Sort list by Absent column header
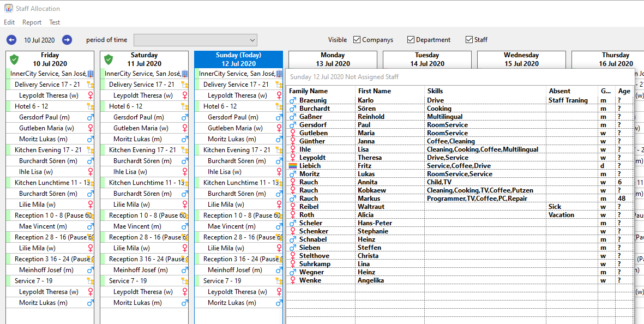The image size is (644, 324). 572,91
